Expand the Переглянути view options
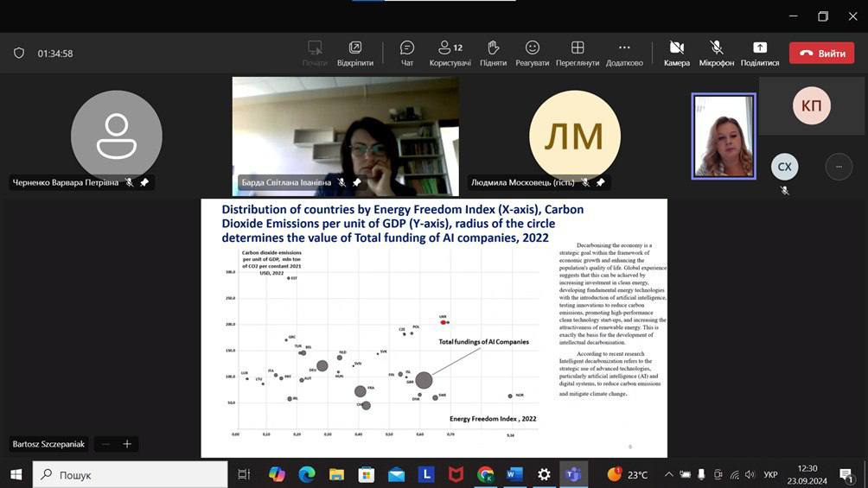 click(578, 53)
